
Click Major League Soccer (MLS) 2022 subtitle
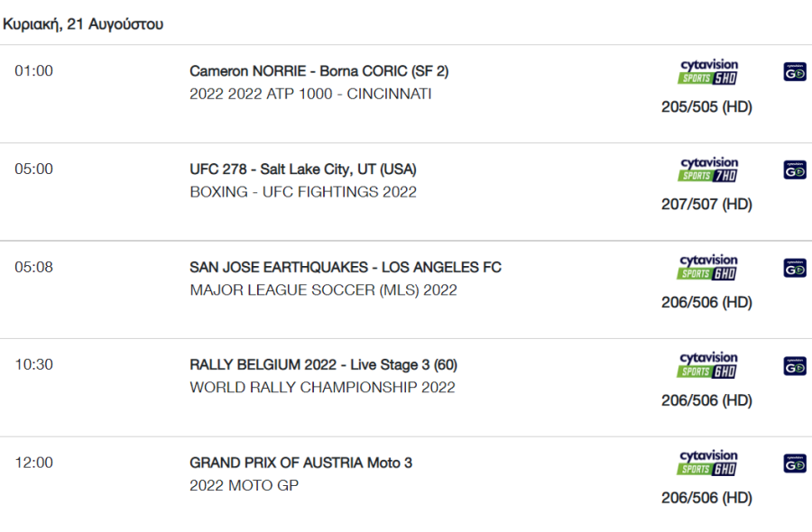pyautogui.click(x=323, y=289)
